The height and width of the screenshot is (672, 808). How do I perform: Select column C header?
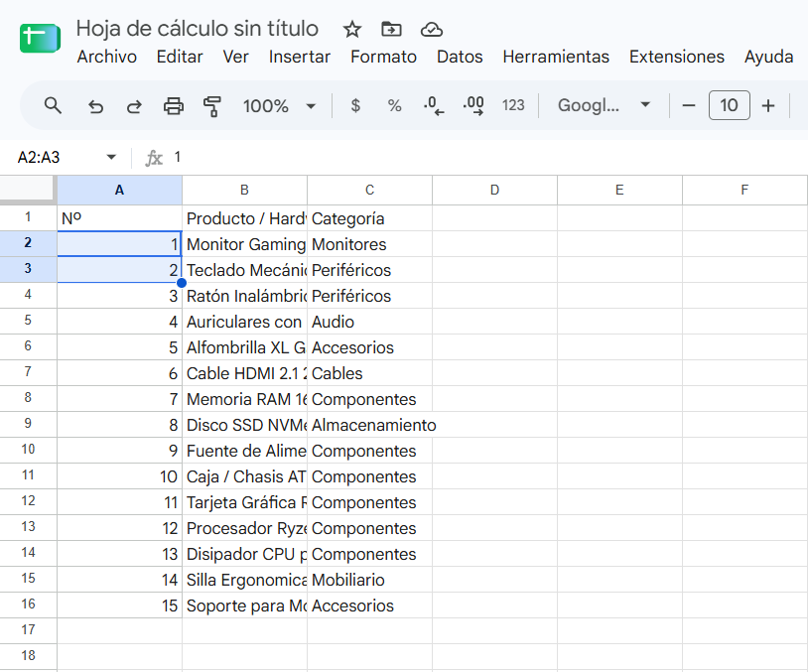(369, 191)
